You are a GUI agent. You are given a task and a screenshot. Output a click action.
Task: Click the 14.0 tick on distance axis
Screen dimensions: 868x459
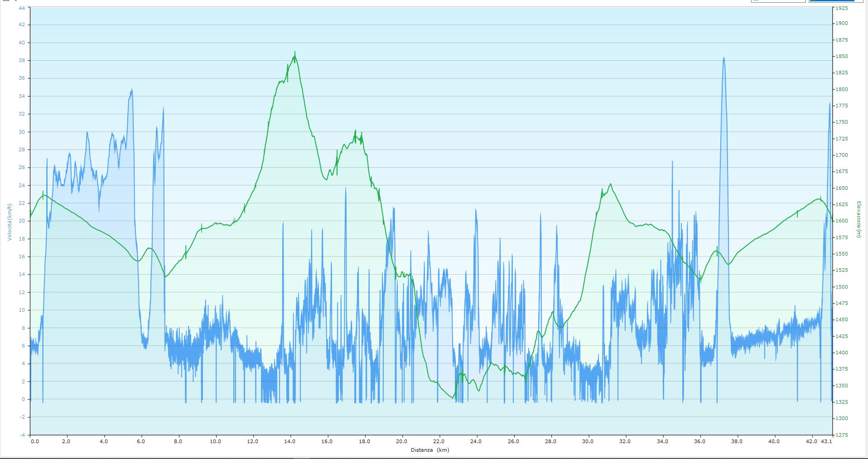(x=290, y=441)
